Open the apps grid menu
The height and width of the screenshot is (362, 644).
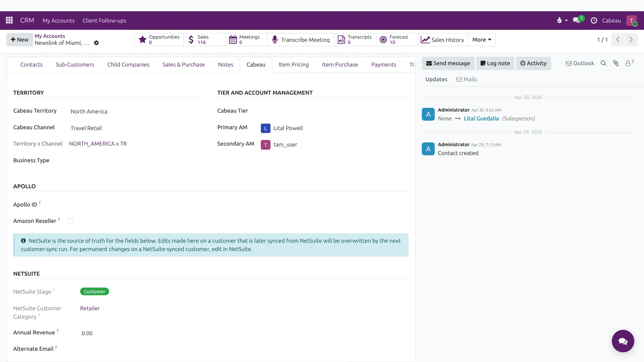pos(9,20)
